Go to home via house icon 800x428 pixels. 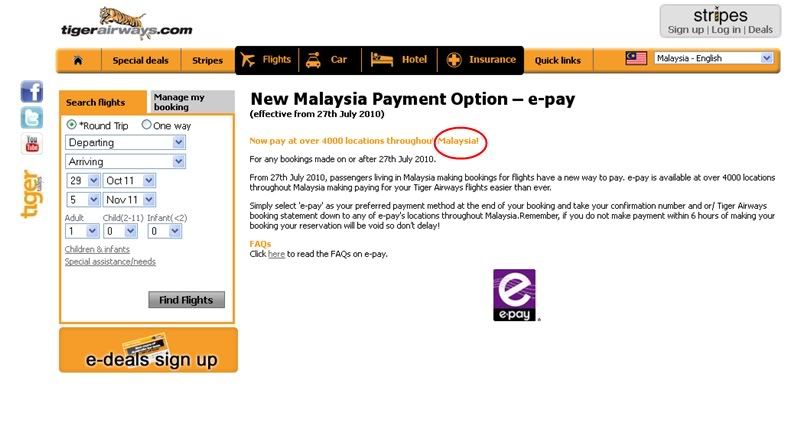coord(78,60)
